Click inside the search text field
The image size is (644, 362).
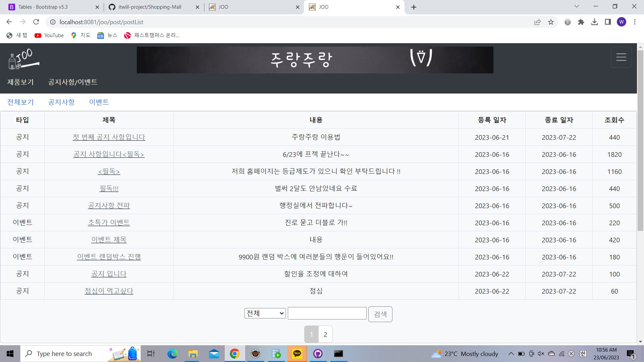pos(327,313)
